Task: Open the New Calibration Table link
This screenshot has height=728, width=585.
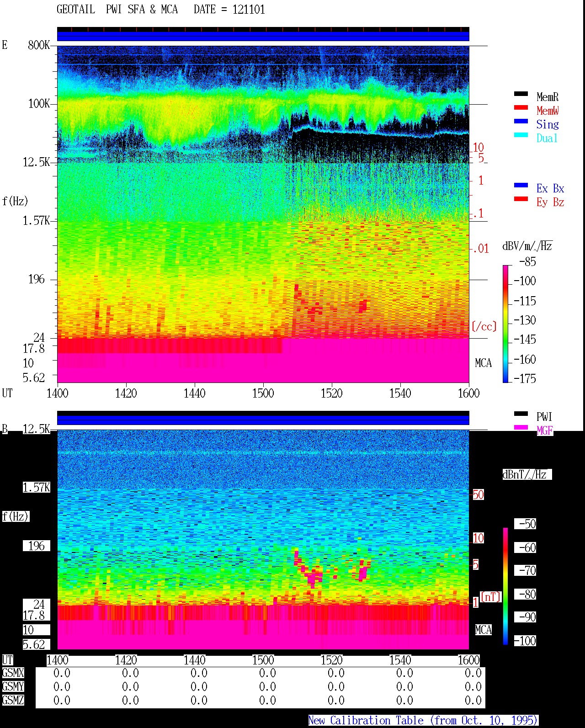Action: click(x=423, y=721)
